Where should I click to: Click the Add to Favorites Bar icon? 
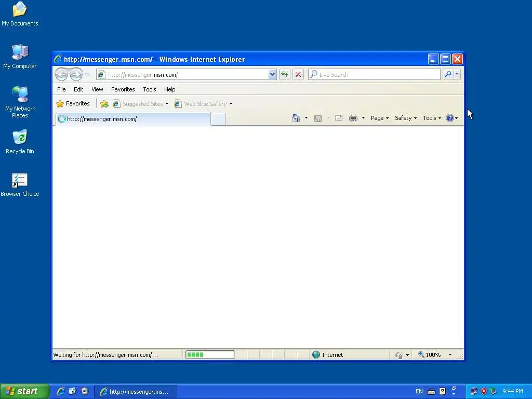tap(104, 104)
